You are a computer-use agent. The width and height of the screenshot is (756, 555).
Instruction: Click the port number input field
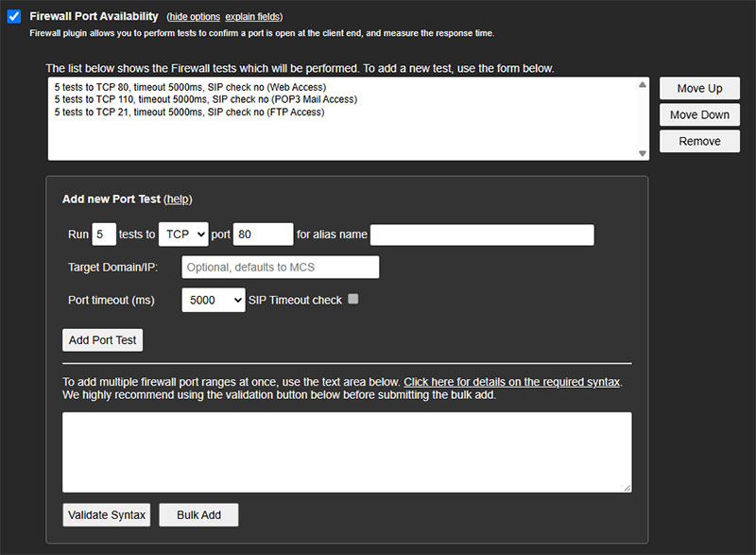[263, 234]
